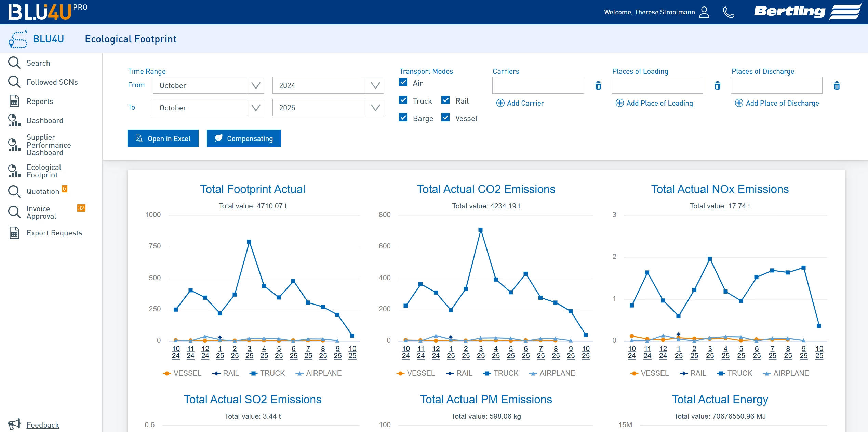Viewport: 868px width, 432px height.
Task: Click the phone contact icon
Action: pos(728,12)
